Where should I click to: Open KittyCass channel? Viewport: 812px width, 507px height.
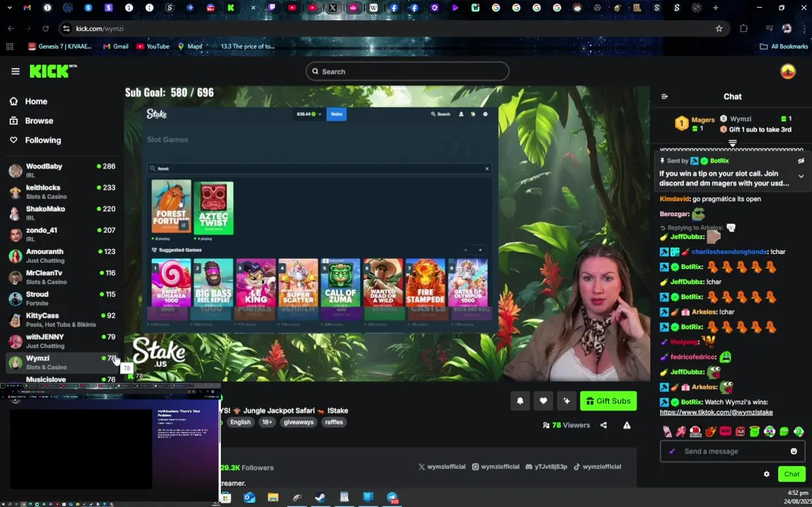[x=62, y=319]
